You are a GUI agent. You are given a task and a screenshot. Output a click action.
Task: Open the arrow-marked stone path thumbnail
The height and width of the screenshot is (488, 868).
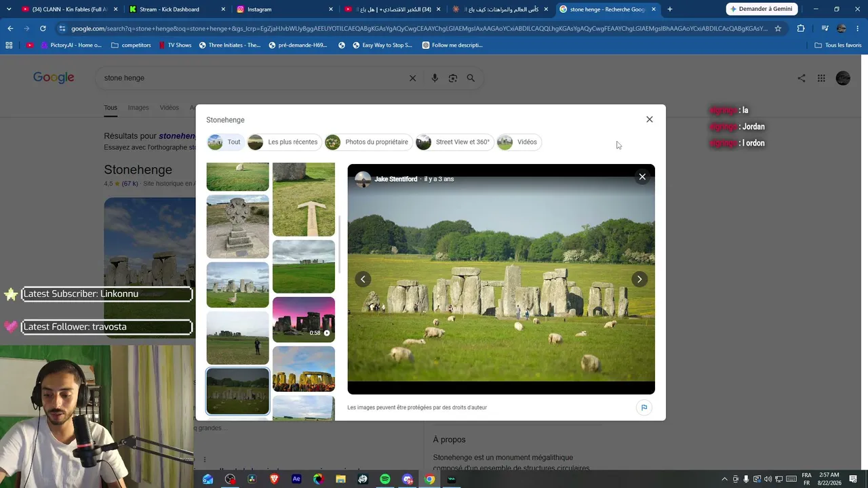[304, 199]
